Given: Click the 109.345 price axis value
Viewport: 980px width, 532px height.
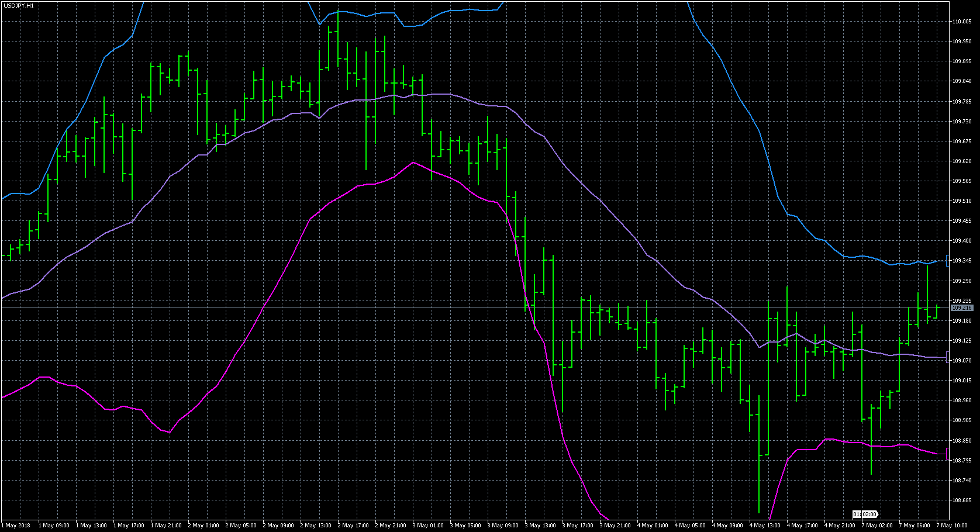Looking at the screenshot, I should coord(962,261).
